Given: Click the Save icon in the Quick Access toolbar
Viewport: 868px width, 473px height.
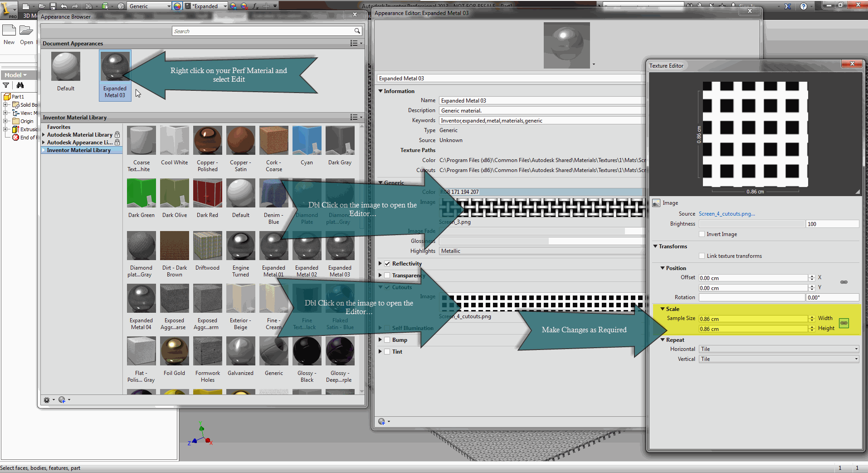Looking at the screenshot, I should pos(52,6).
